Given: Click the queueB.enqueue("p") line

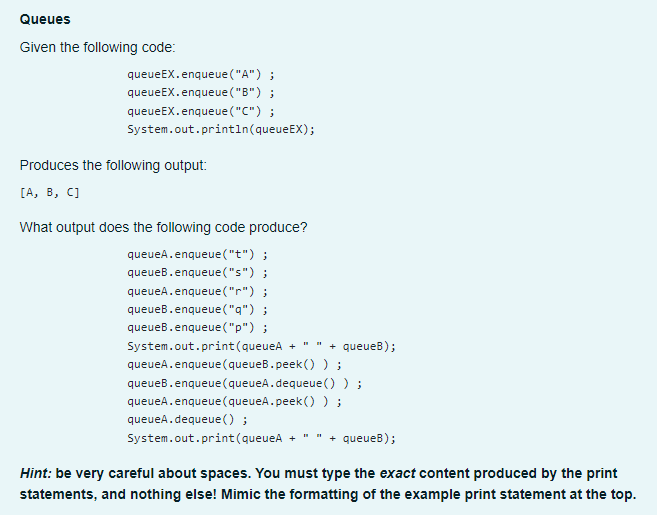Looking at the screenshot, I should 197,327.
